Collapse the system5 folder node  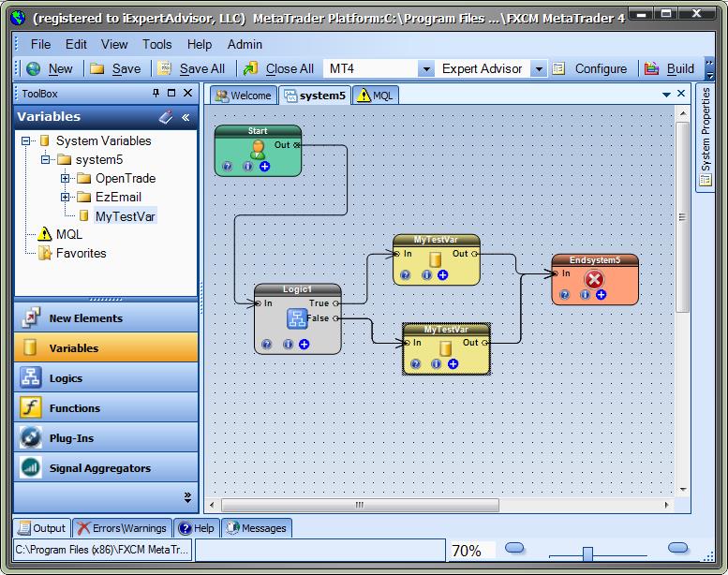45,159
